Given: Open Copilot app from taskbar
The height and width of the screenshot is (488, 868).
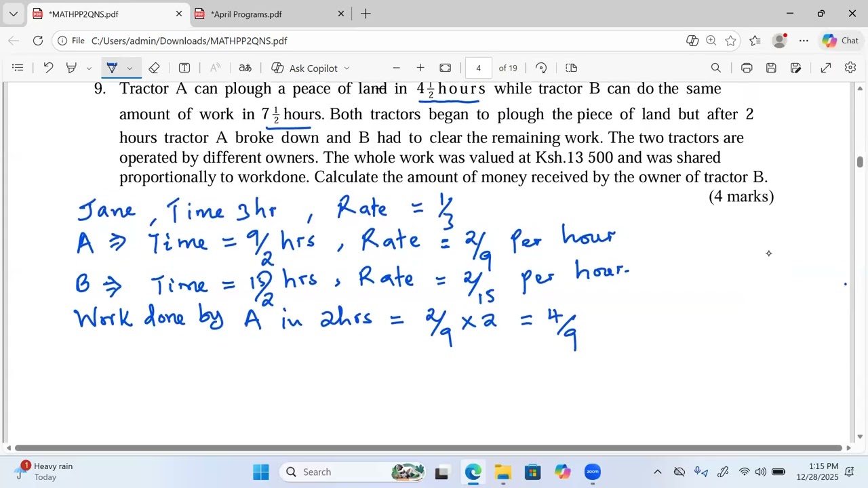Looking at the screenshot, I should [x=562, y=472].
